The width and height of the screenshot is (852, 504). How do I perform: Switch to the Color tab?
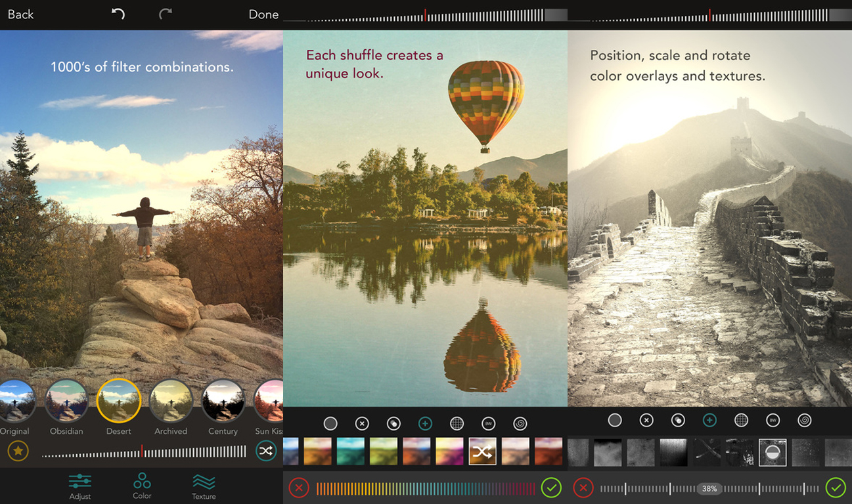(142, 486)
